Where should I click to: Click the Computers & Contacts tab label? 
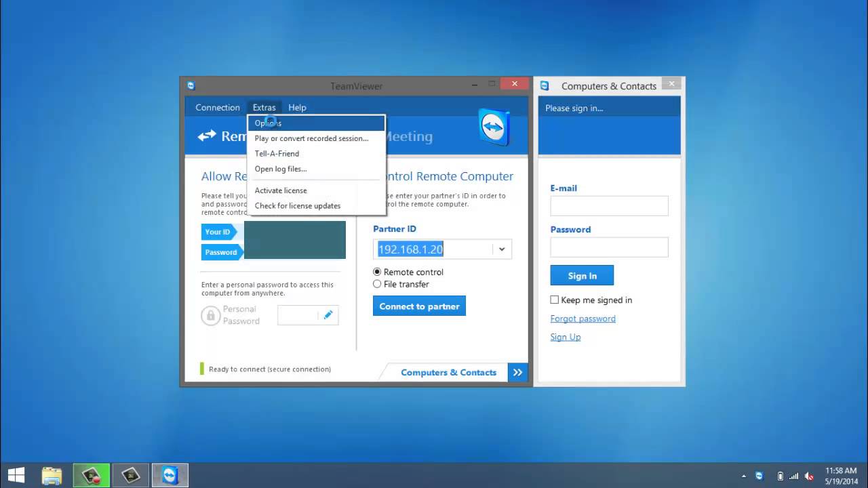tap(448, 372)
